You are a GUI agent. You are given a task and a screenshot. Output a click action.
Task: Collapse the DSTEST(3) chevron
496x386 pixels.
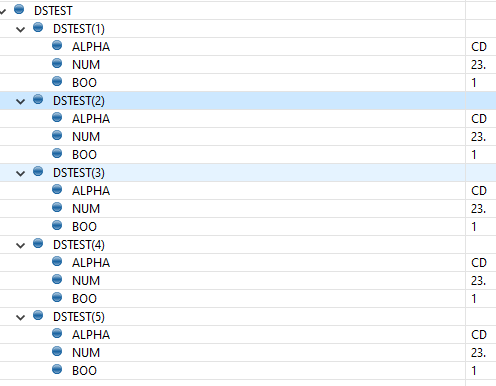click(x=21, y=174)
